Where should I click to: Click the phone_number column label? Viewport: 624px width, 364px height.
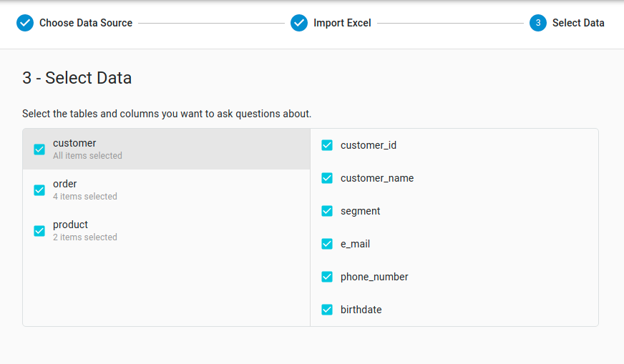coord(374,277)
